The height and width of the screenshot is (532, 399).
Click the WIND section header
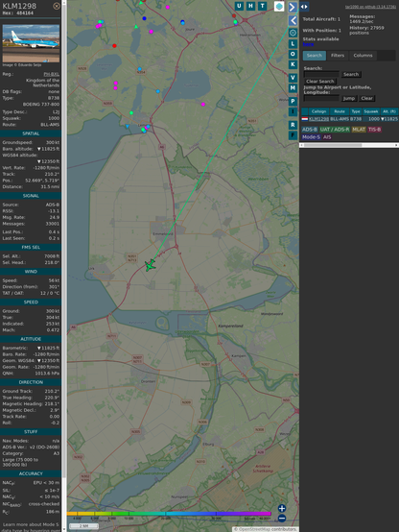31,272
